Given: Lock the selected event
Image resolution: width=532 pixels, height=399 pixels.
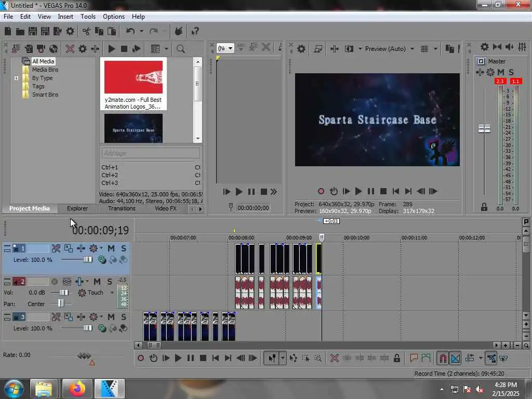Looking at the screenshot, I should [x=396, y=358].
